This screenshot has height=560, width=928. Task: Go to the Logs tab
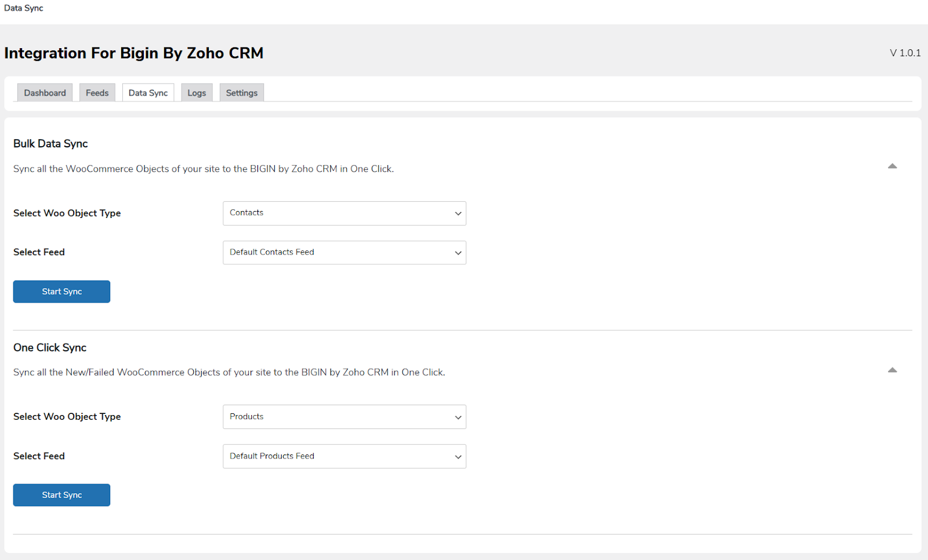click(197, 93)
